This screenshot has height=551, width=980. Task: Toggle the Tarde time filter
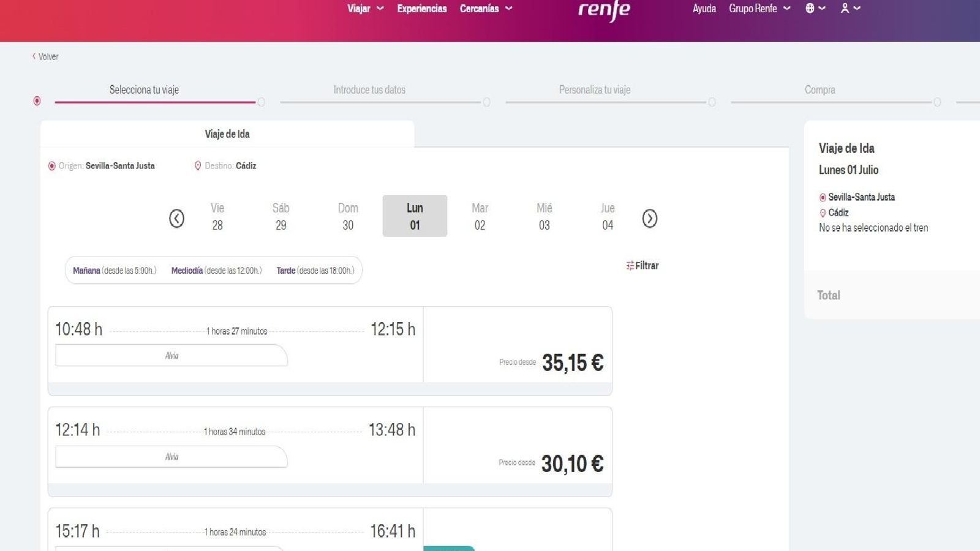(285, 270)
